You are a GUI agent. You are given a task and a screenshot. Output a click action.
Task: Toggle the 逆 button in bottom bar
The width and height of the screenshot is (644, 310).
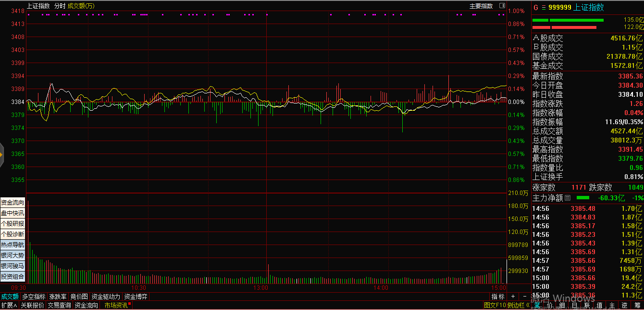tap(624, 305)
